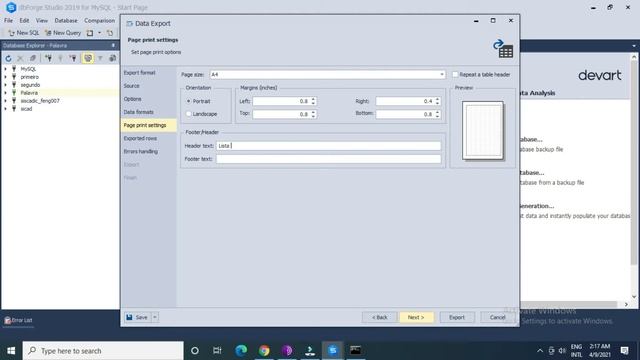Click the Footer text field
This screenshot has width=640, height=360.
pyautogui.click(x=329, y=159)
